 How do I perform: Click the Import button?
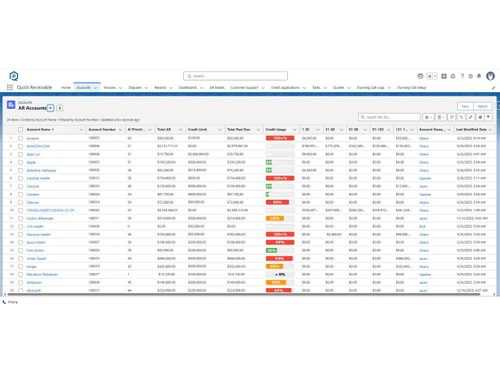point(482,106)
